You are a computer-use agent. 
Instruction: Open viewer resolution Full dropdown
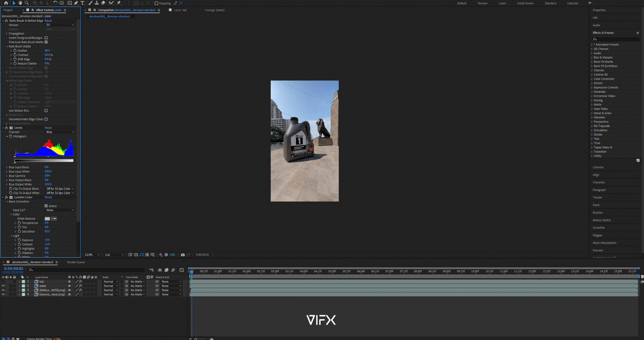pos(114,255)
